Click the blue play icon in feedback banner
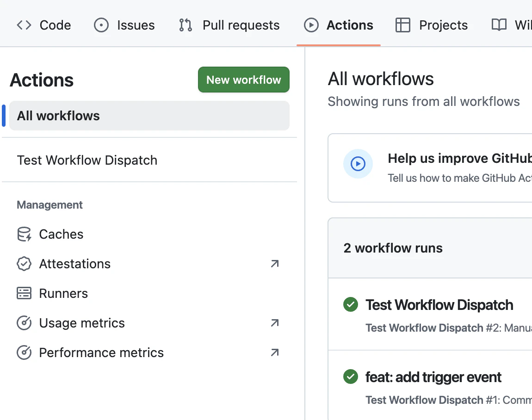532x420 pixels. point(358,164)
